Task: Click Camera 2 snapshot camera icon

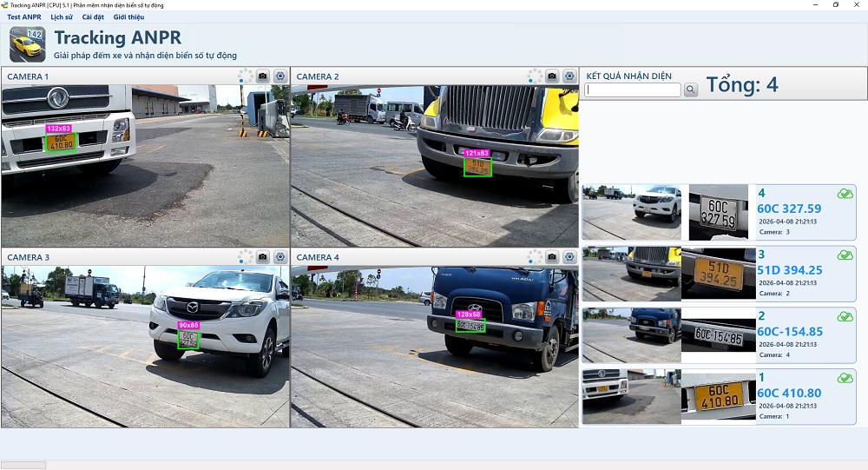Action: point(552,76)
